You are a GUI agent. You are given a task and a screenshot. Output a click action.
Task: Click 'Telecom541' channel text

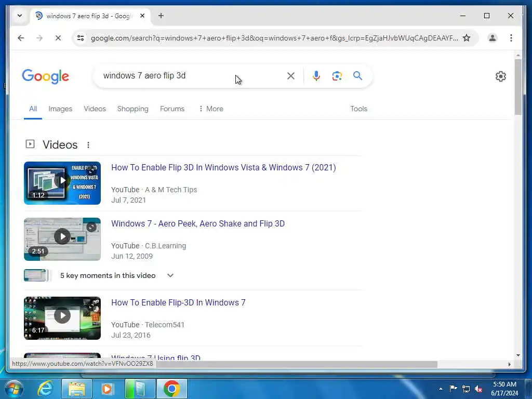pos(165,325)
